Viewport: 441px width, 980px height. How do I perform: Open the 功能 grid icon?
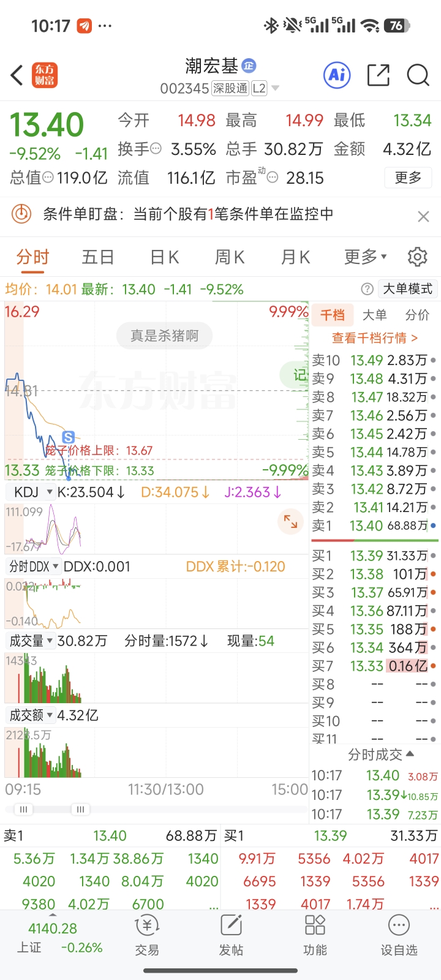pyautogui.click(x=315, y=933)
